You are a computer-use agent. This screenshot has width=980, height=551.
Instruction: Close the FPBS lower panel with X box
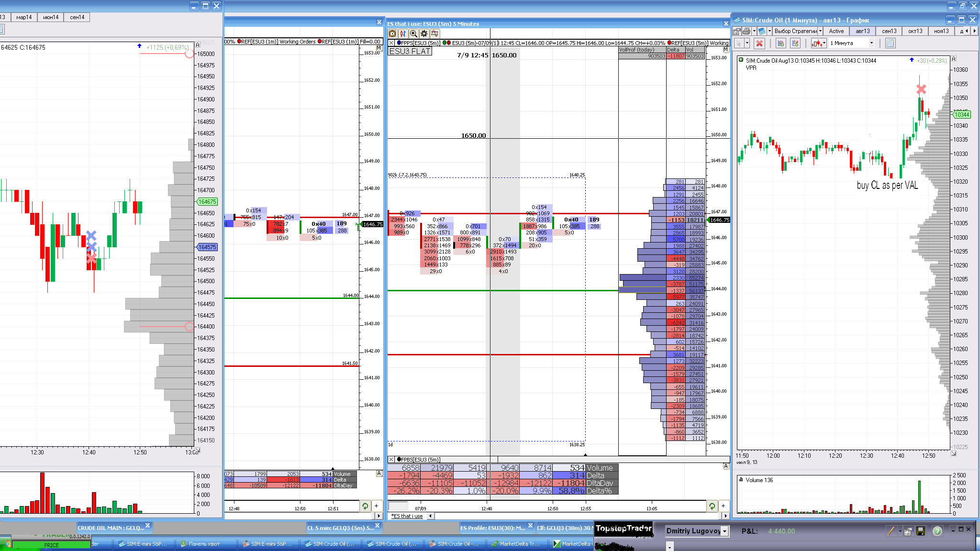[x=391, y=460]
